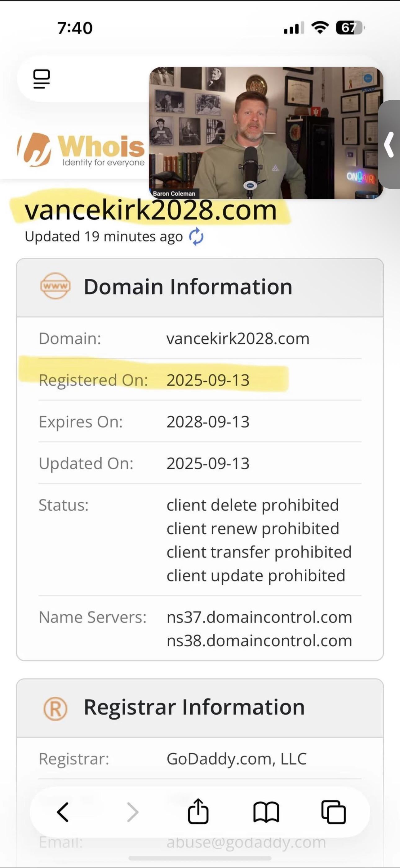Click the Whois logo
The image size is (400, 868).
point(82,151)
